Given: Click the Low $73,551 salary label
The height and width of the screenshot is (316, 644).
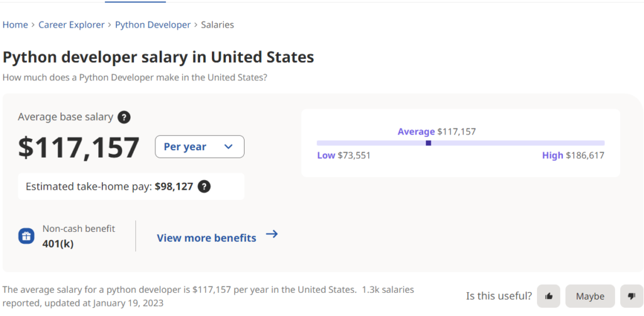Looking at the screenshot, I should coord(344,155).
